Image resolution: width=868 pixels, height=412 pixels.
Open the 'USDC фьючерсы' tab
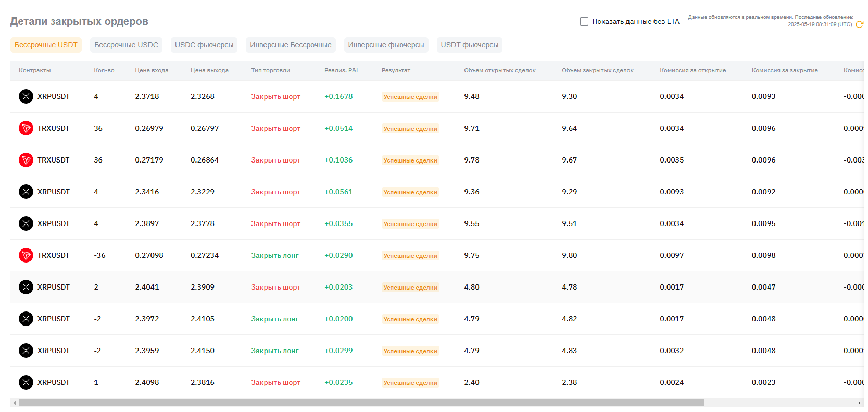204,45
